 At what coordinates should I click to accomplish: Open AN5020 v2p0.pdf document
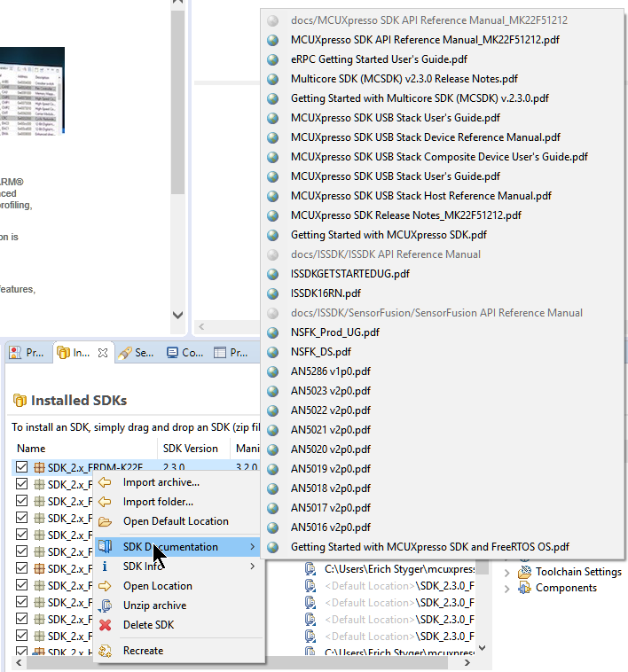[x=330, y=449]
